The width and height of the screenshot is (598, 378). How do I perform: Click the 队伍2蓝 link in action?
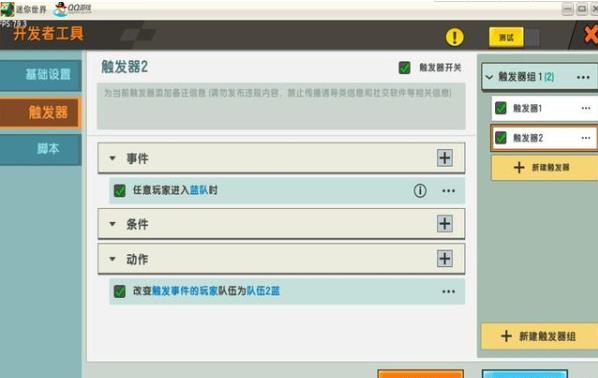coord(263,291)
